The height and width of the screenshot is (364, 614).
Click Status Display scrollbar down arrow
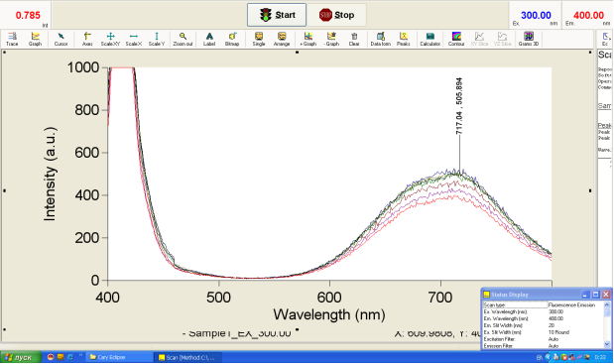tap(607, 344)
